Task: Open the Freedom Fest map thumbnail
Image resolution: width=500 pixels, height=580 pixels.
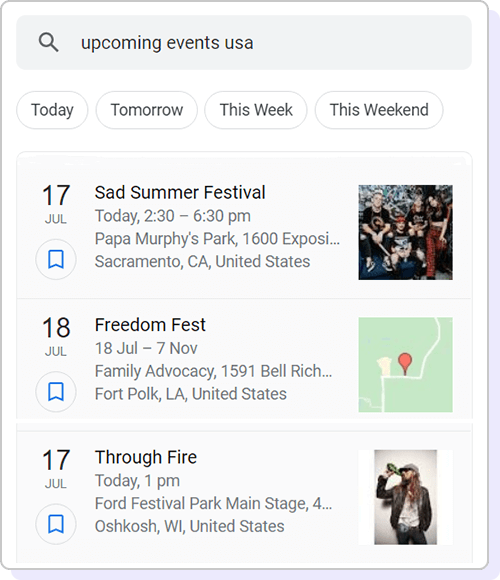Action: [405, 365]
